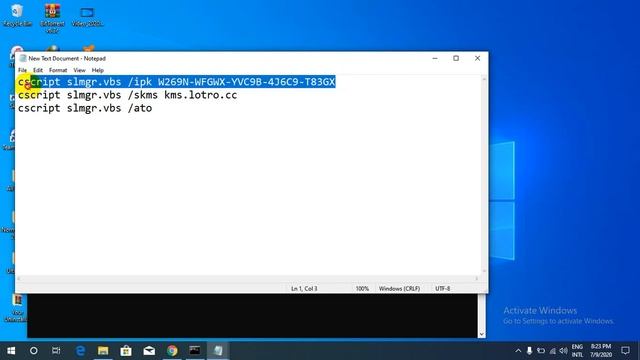Click the horizontal scrollbar's right arrow in Notepad

pos(477,279)
